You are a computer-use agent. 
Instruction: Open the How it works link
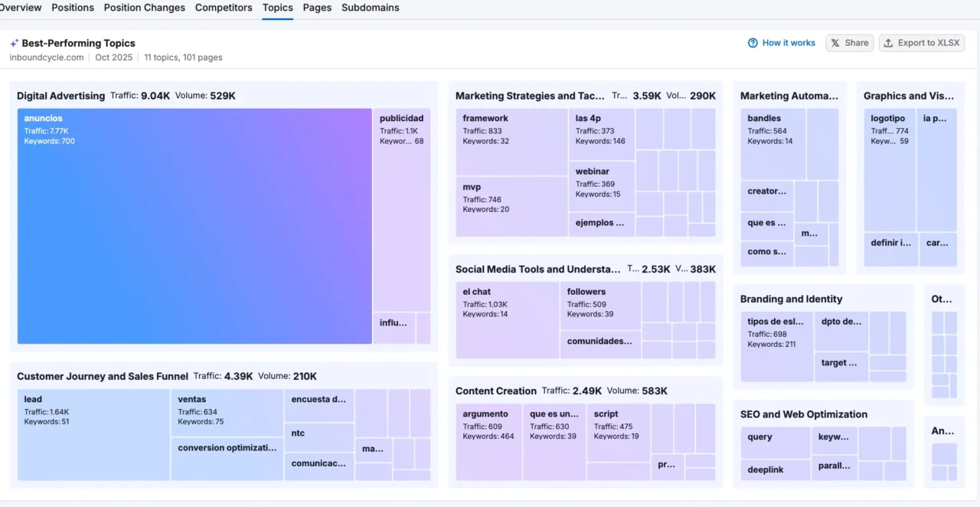pyautogui.click(x=789, y=43)
